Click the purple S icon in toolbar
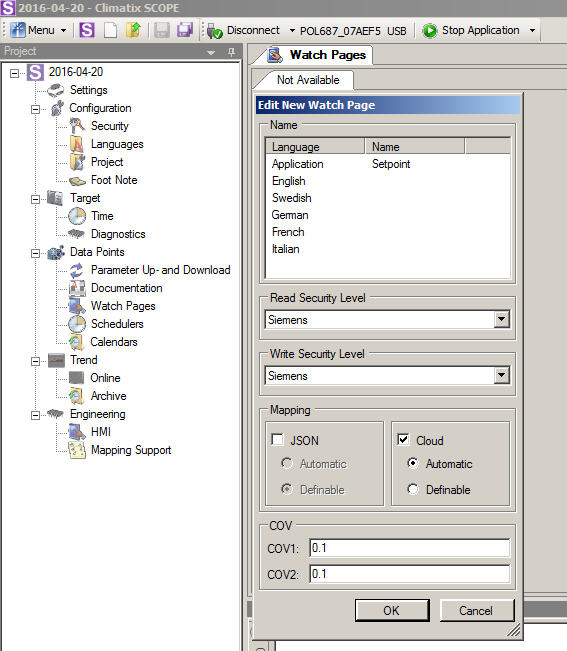The image size is (567, 651). [x=87, y=30]
